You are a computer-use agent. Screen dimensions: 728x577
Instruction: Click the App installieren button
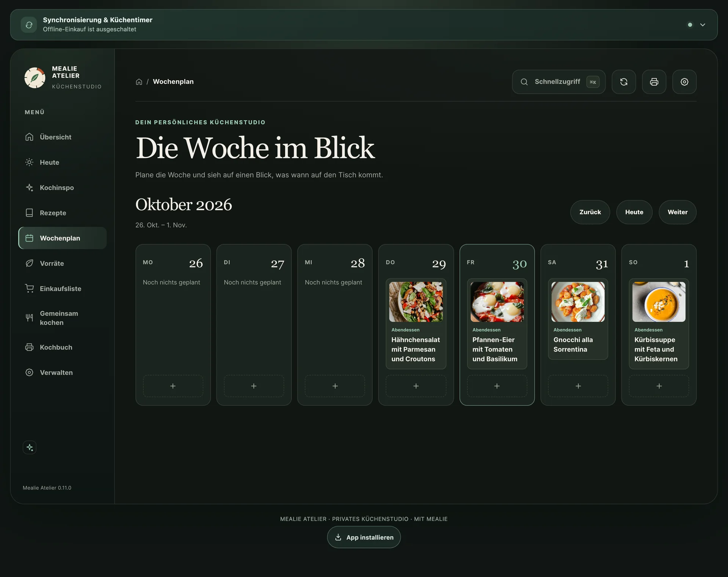tap(364, 537)
